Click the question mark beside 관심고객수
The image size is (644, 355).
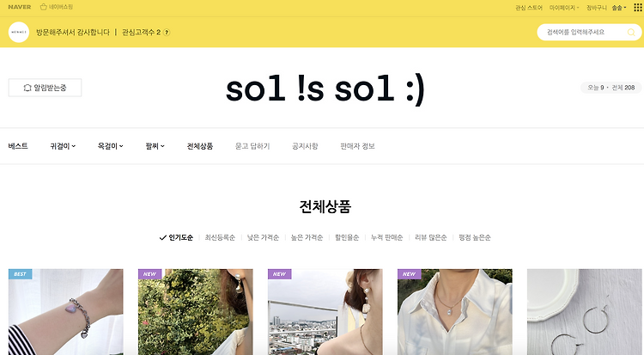[167, 32]
